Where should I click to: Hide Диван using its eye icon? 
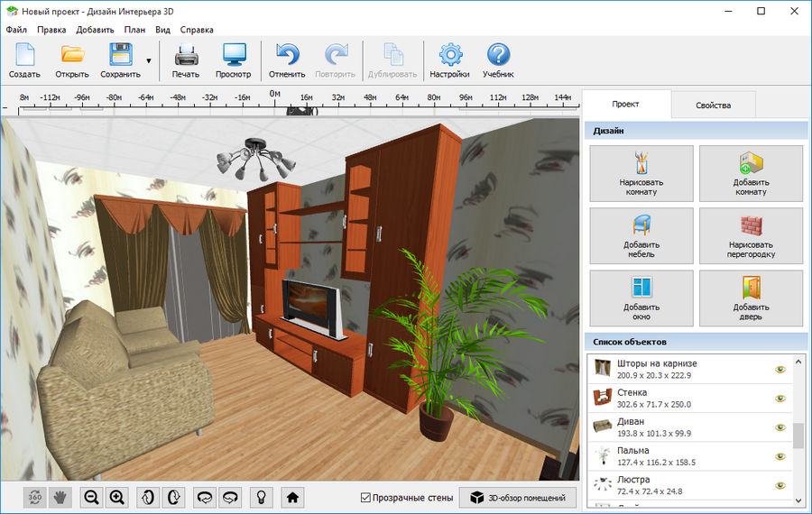tap(780, 427)
